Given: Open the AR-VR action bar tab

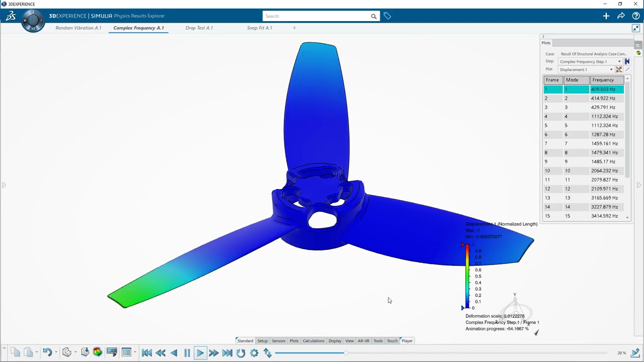Looking at the screenshot, I should tap(364, 341).
